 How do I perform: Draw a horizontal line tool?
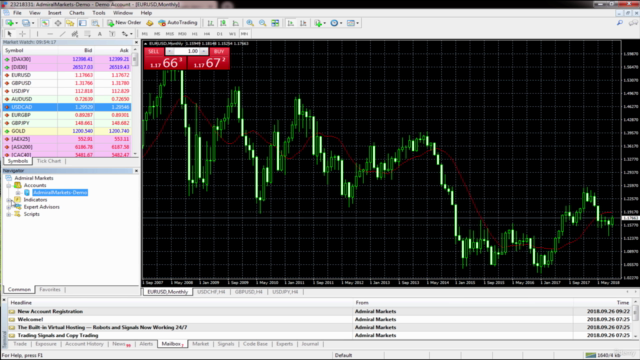tap(50, 34)
